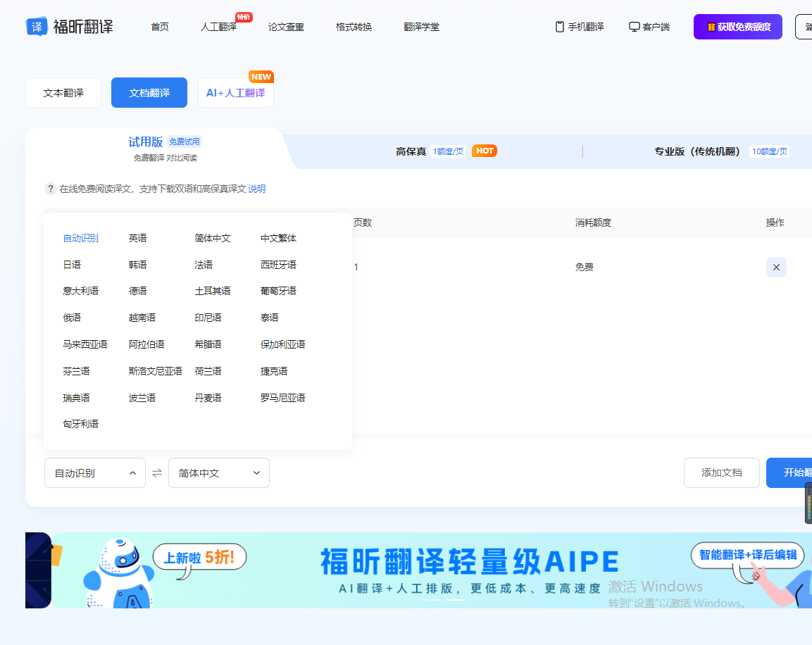Image resolution: width=812 pixels, height=645 pixels.
Task: Choose 保加利亚语 in language list
Action: (282, 344)
